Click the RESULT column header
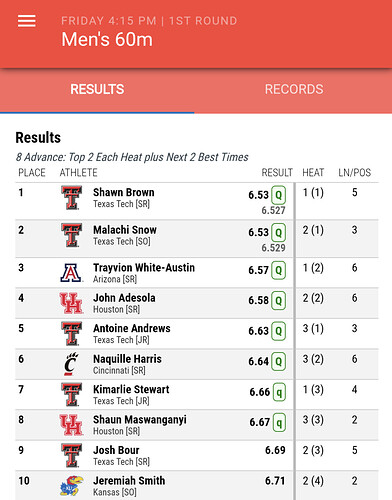The width and height of the screenshot is (392, 500). (x=277, y=173)
